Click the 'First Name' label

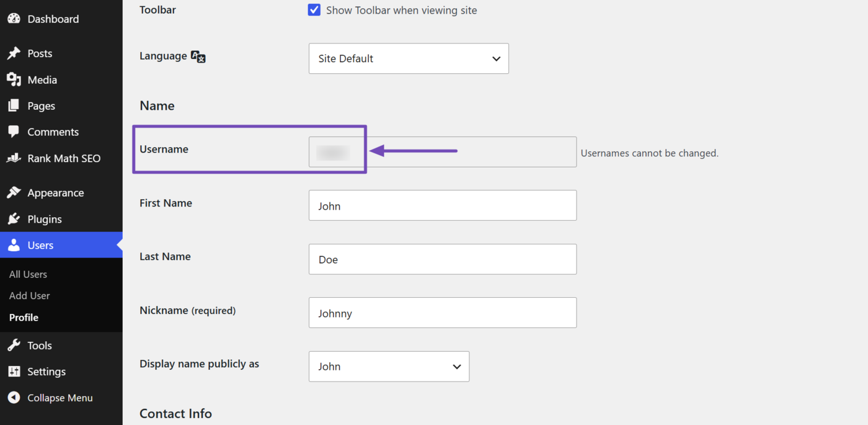pos(166,203)
